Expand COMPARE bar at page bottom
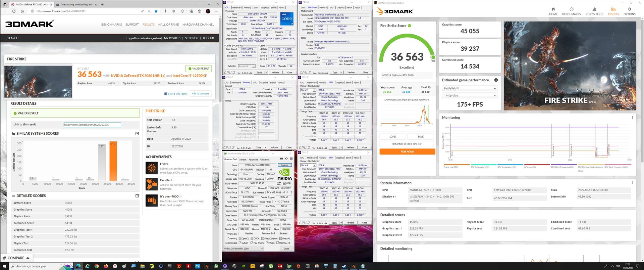This screenshot has height=270, width=644. tap(16, 258)
